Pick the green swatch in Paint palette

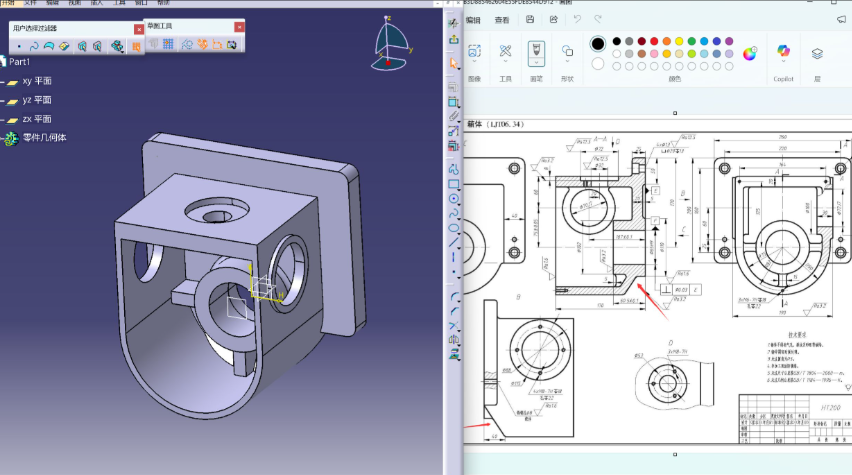(692, 41)
